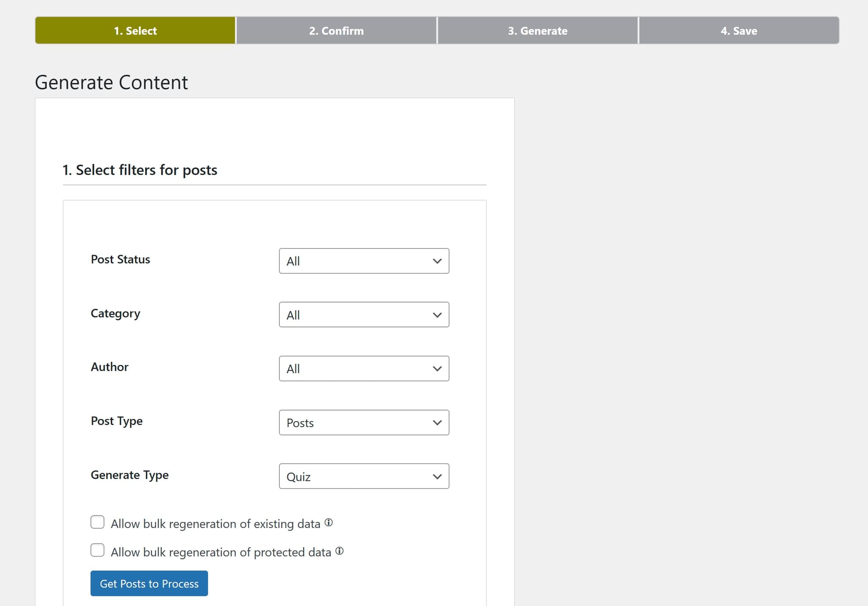
Task: Go to the 3. Generate step tab
Action: [538, 30]
